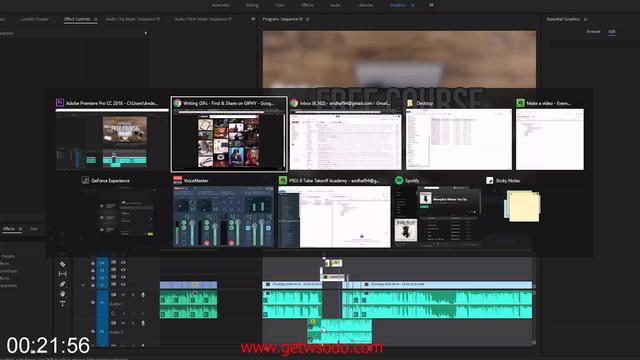Toggle the lock on the lowest video track
Viewport: 640px width, 360px height.
pos(93,285)
